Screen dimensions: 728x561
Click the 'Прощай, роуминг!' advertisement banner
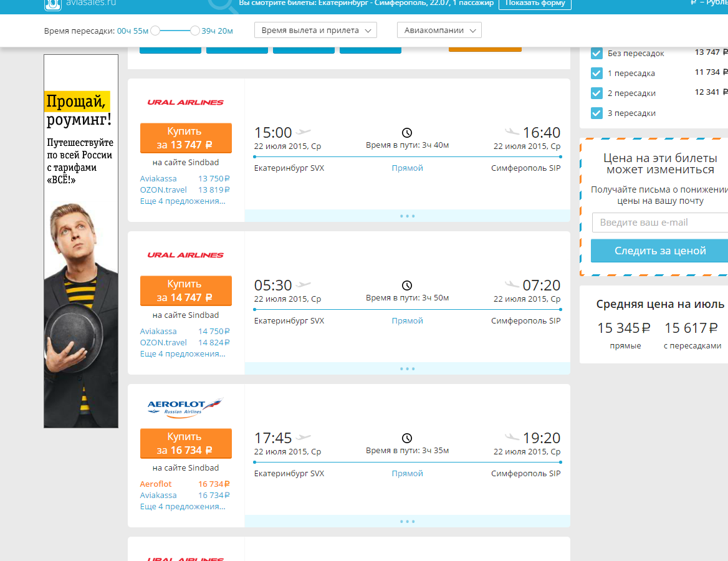pyautogui.click(x=81, y=241)
